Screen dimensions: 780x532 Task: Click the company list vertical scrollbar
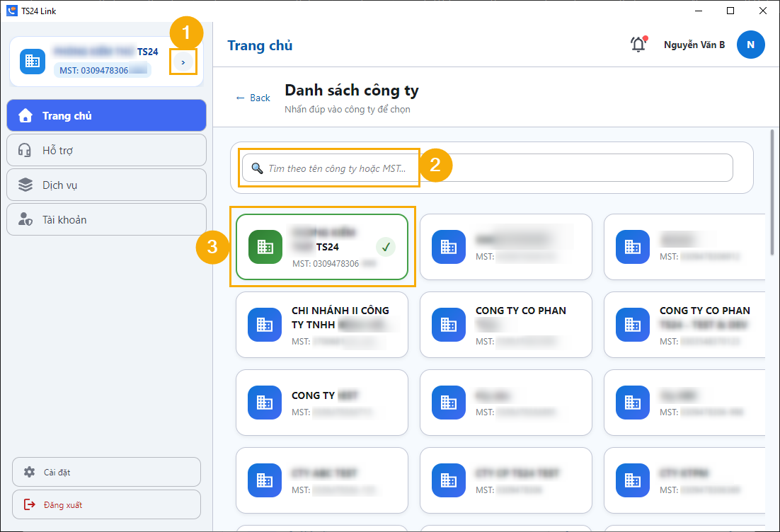pyautogui.click(x=772, y=192)
